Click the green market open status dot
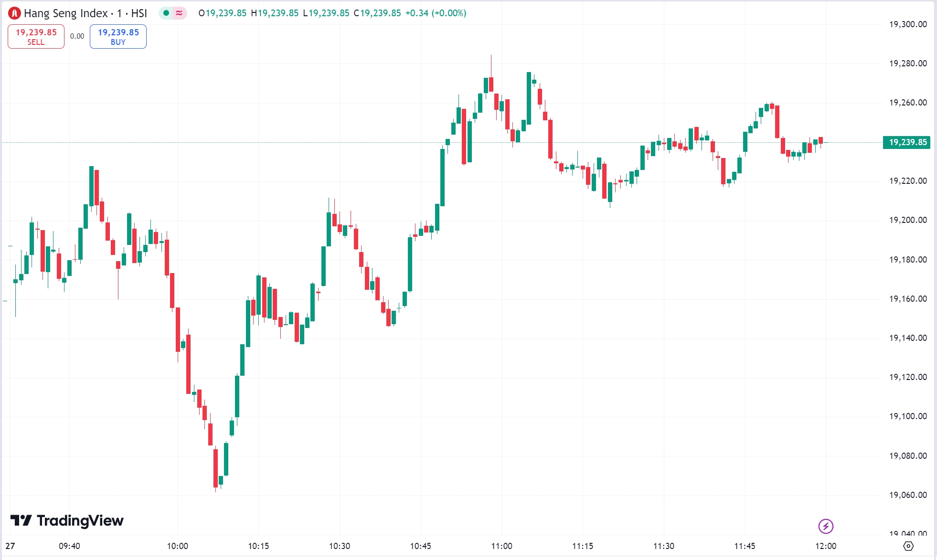 166,13
